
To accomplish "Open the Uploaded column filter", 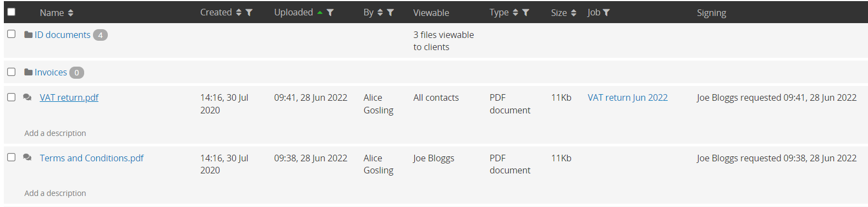I will [330, 13].
